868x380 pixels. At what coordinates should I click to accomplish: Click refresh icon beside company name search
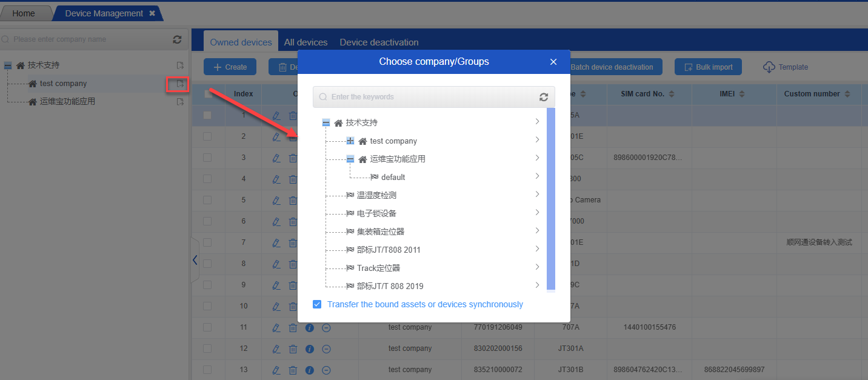(x=177, y=39)
